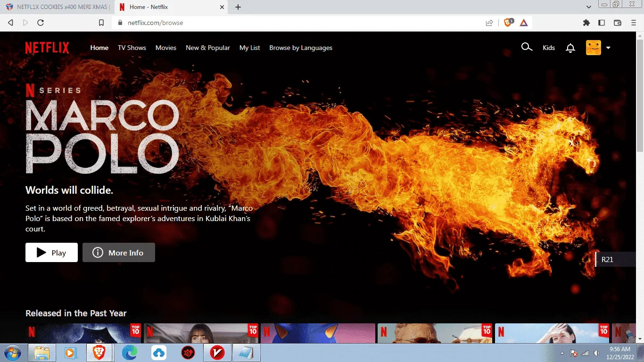
Task: Open the notifications bell
Action: click(570, 48)
